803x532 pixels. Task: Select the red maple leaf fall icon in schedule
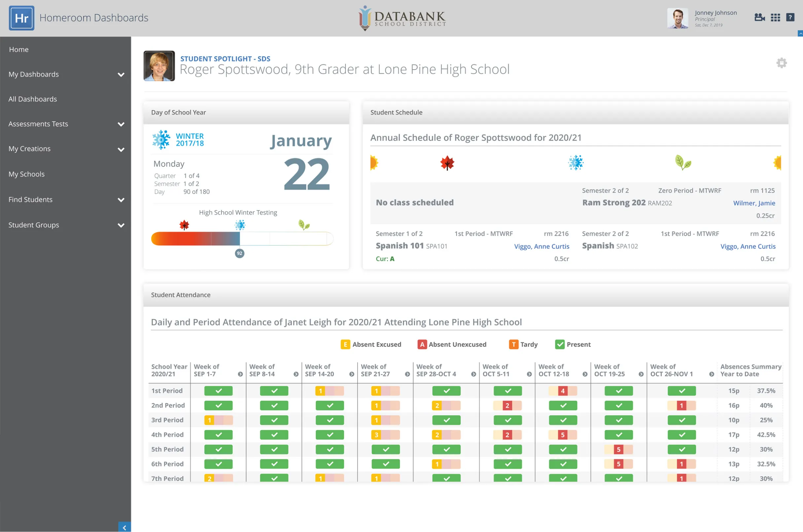(447, 163)
